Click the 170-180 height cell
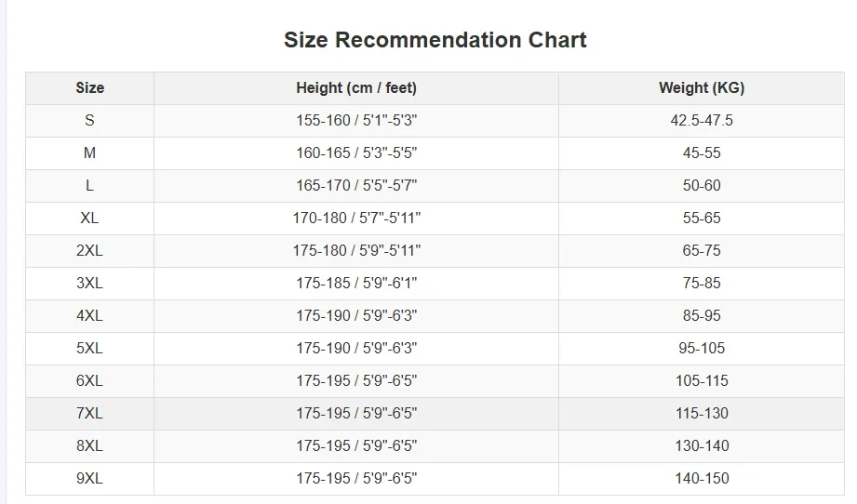857x504 pixels. coord(356,219)
